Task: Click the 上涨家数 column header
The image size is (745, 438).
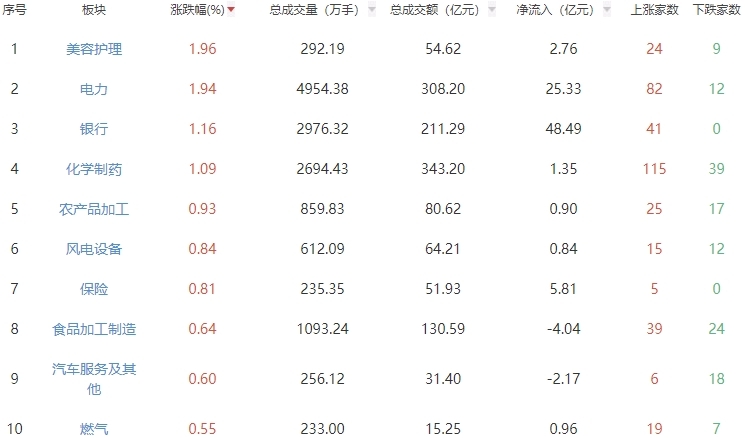Action: pyautogui.click(x=655, y=10)
